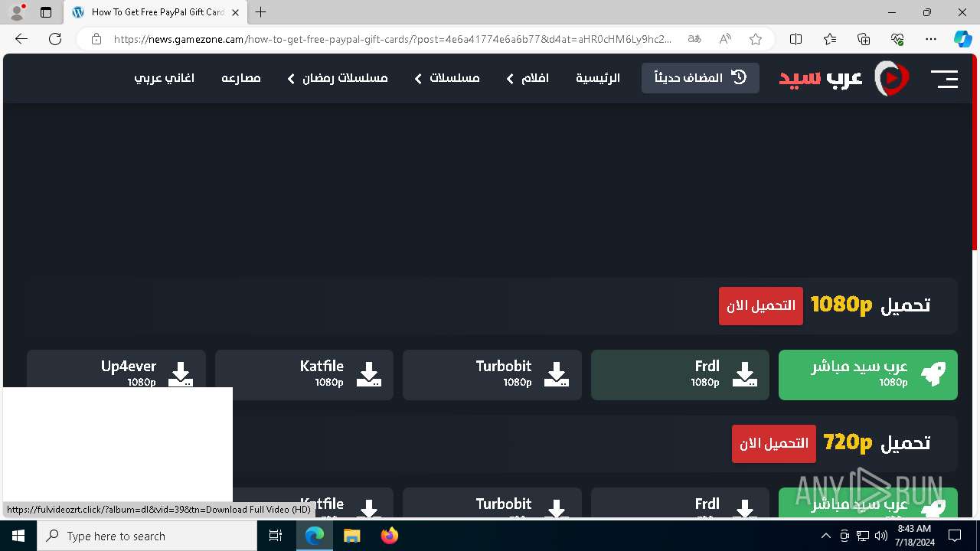980x551 pixels.
Task: Open the translate page icon
Action: [694, 39]
